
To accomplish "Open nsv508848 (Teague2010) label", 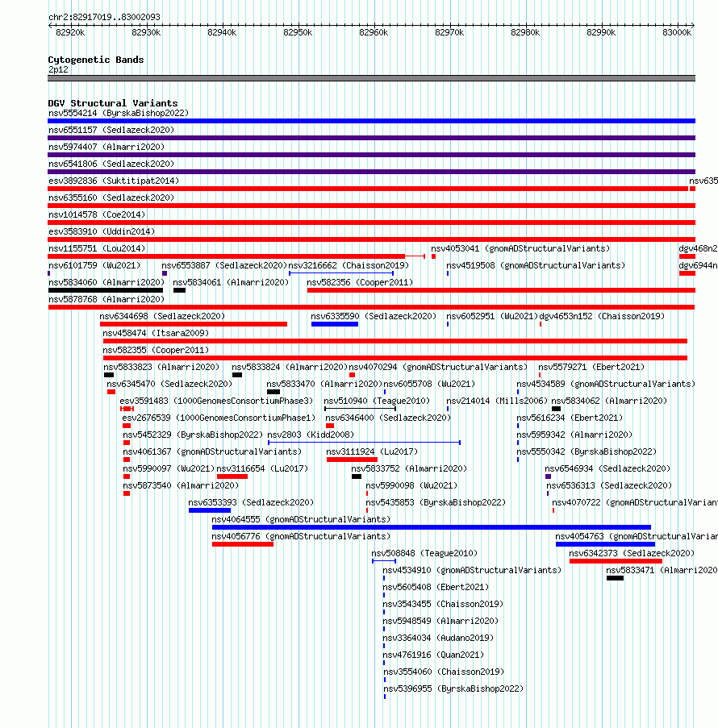I will click(424, 553).
